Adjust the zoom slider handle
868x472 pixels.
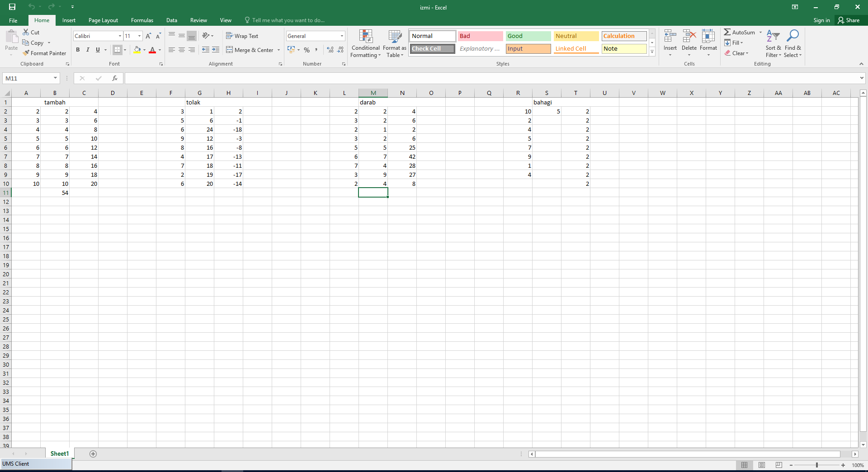coord(817,465)
